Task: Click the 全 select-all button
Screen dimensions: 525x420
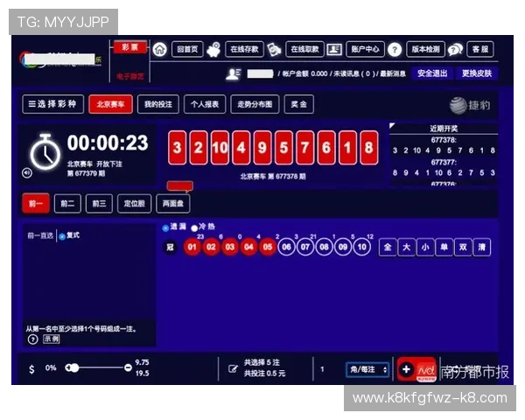Action: point(388,248)
